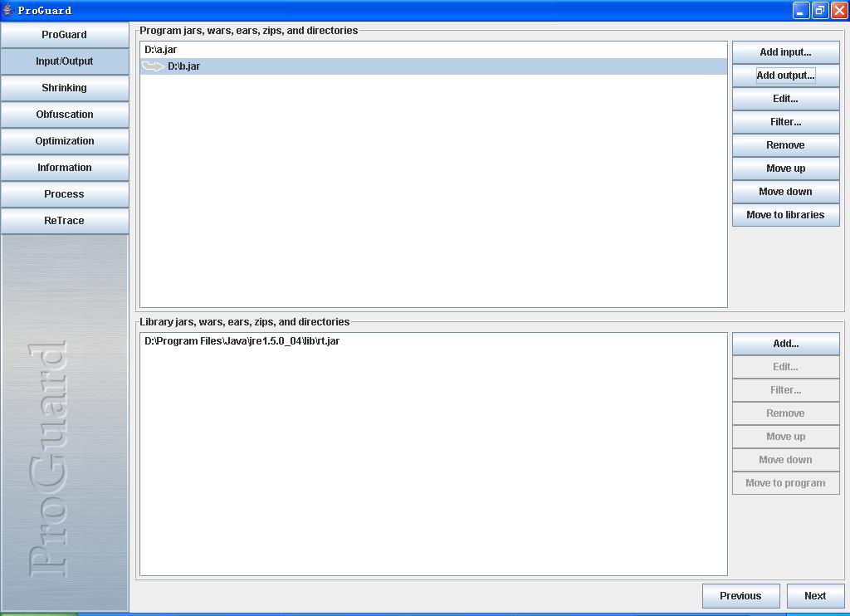Click Move to libraries button
Viewport: 850px width, 616px height.
pos(785,215)
